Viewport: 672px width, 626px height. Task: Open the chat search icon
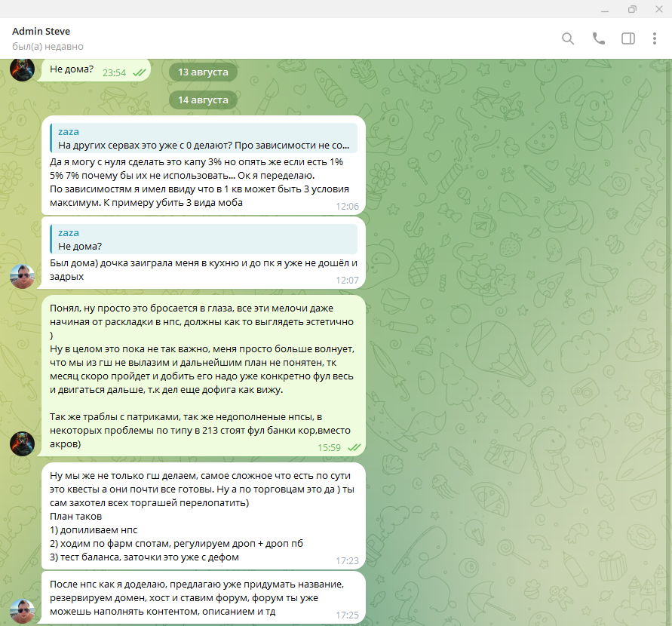click(x=568, y=38)
